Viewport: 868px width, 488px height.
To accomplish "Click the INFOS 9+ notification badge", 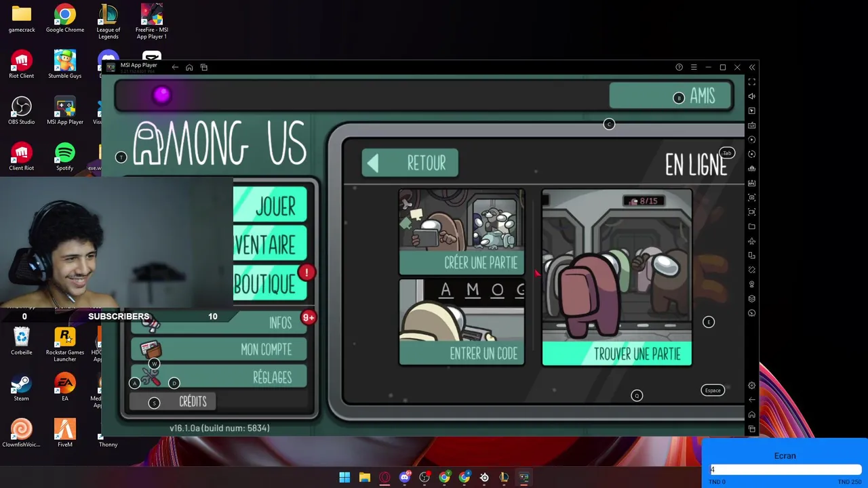I will click(309, 317).
